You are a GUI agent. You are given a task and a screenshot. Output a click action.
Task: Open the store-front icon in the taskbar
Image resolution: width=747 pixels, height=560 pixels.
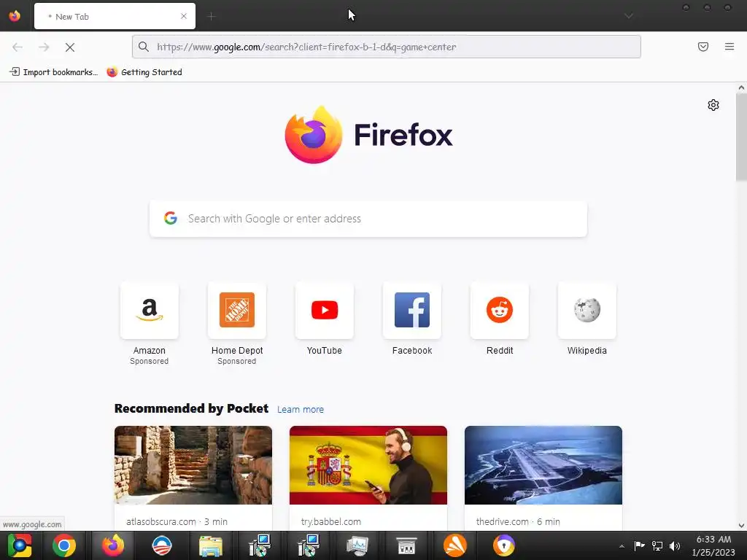[406, 545]
